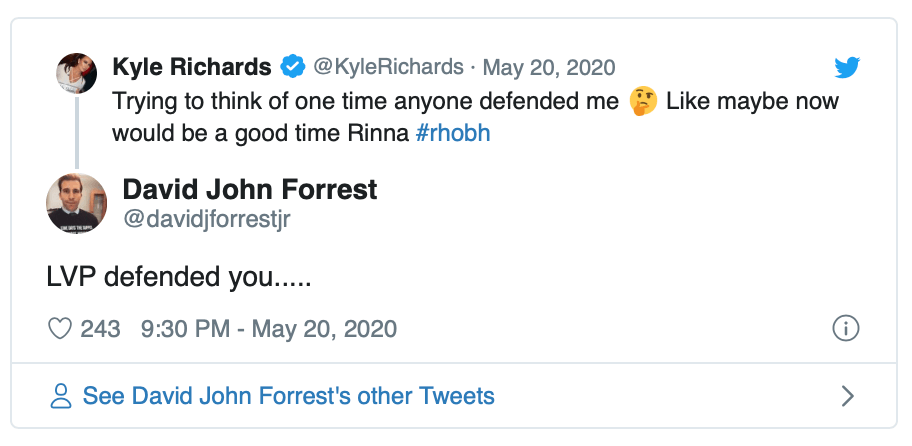The image size is (912, 446).
Task: Click the 243 likes count
Action: [100, 328]
